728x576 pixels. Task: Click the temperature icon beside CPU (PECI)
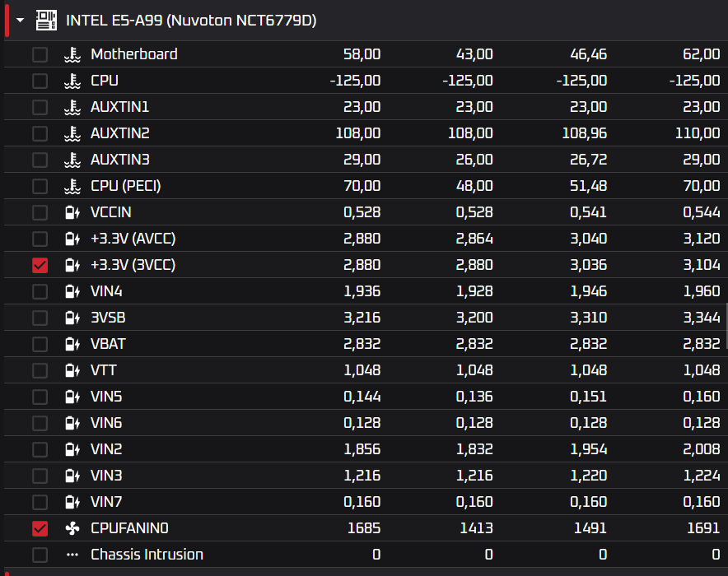[x=72, y=186]
